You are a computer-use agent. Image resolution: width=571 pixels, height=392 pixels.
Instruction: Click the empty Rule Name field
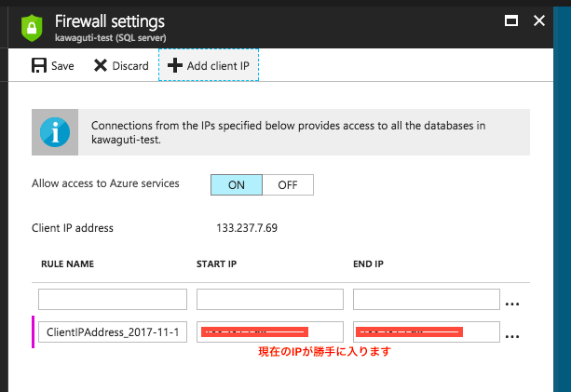pos(113,300)
